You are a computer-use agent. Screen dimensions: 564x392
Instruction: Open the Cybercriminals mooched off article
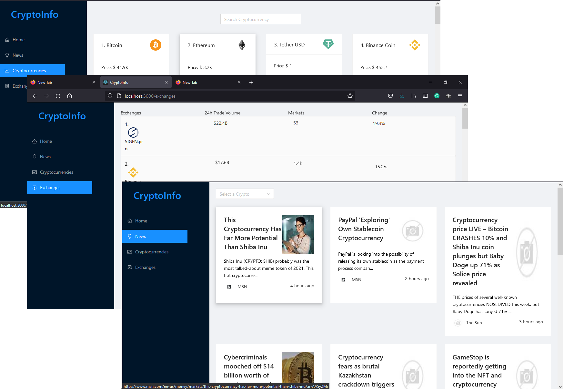[x=269, y=367]
